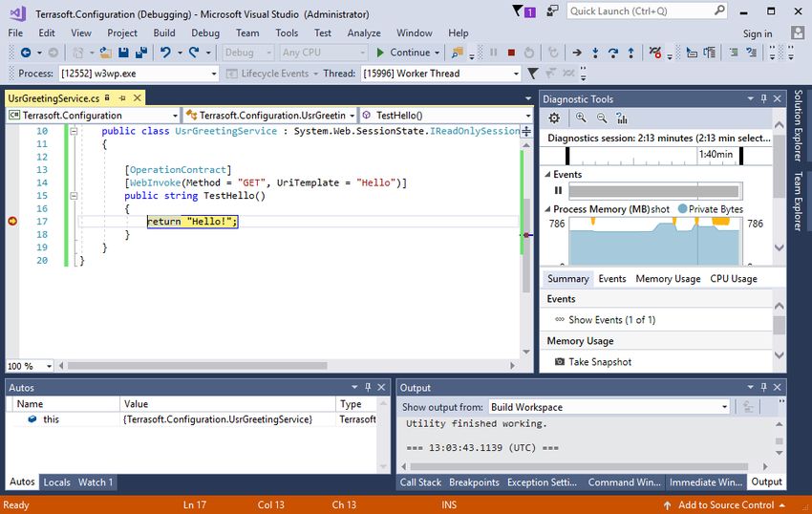Click the Save floppy disk icon
This screenshot has height=514, width=812.
(123, 53)
